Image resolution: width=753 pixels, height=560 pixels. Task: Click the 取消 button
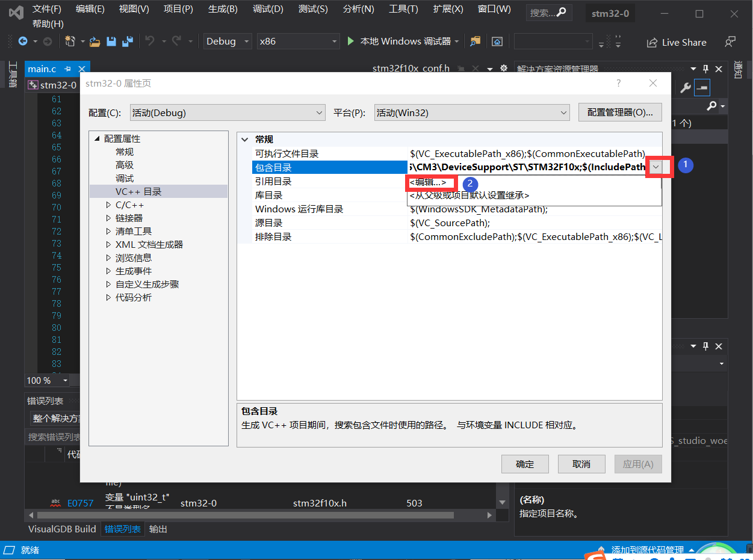click(x=581, y=464)
